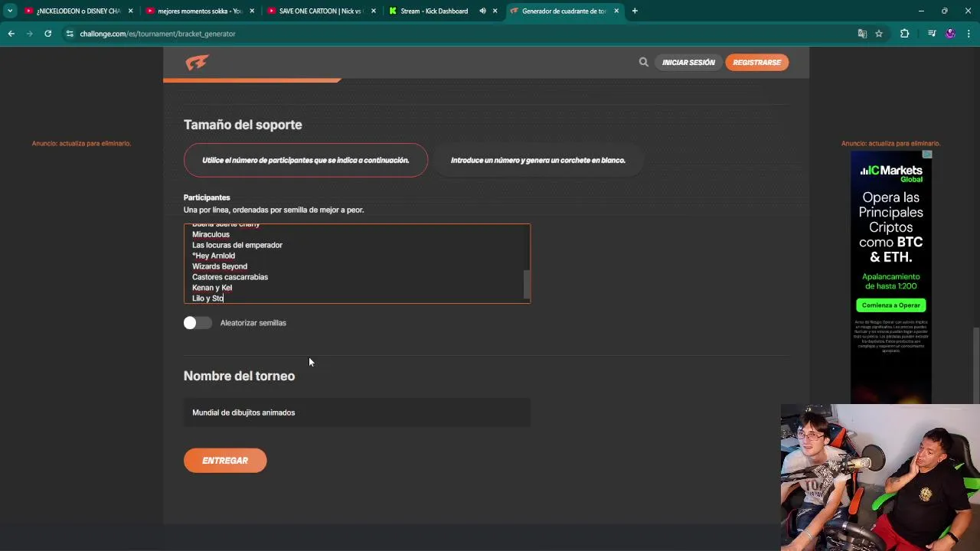
Task: Open a new browser tab
Action: (635, 11)
